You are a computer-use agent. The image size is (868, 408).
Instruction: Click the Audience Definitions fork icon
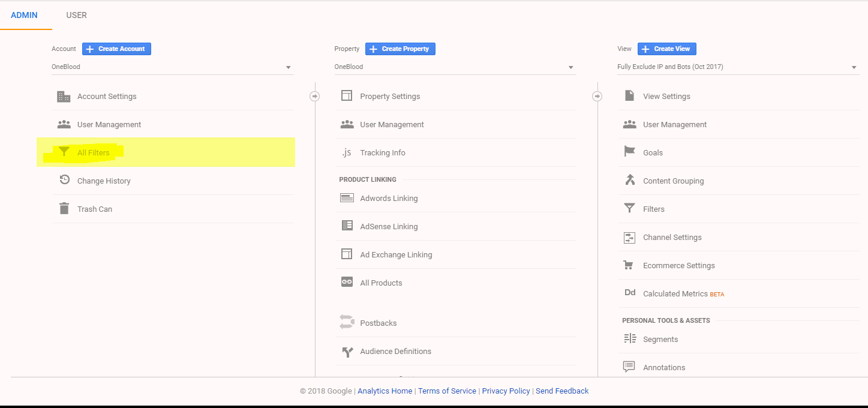click(x=347, y=352)
